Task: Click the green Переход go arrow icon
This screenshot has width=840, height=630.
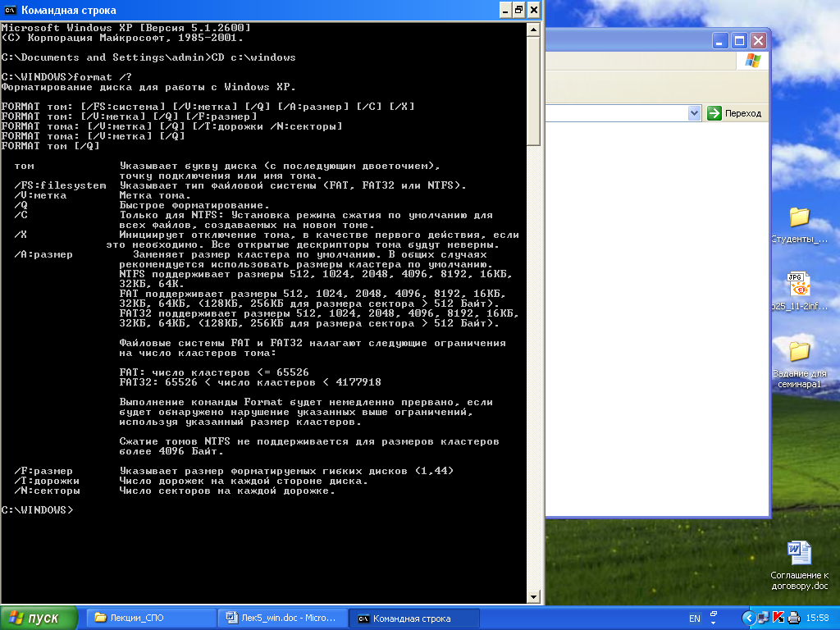Action: click(x=714, y=113)
